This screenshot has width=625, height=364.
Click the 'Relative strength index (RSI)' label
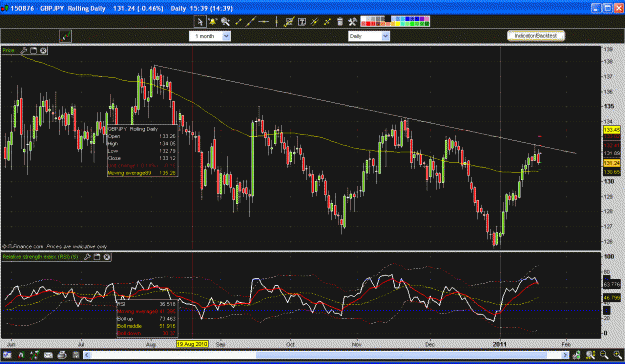[40, 257]
